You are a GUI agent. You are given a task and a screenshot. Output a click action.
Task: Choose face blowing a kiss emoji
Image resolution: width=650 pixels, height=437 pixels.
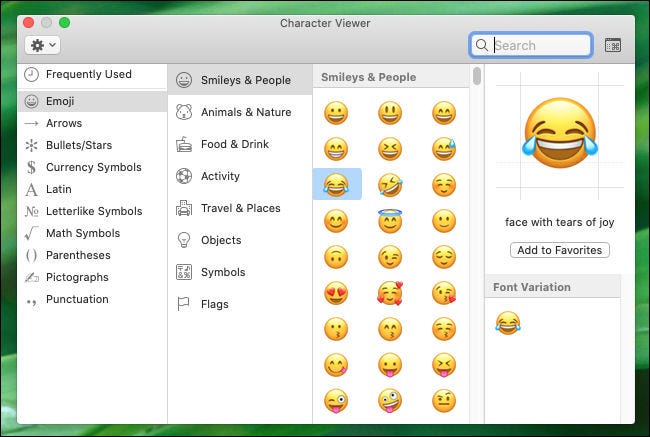point(444,293)
